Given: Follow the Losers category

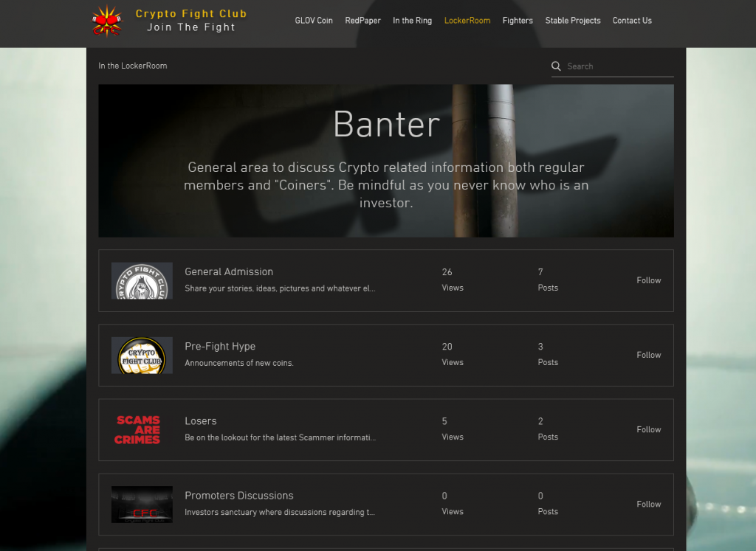Looking at the screenshot, I should pos(648,429).
